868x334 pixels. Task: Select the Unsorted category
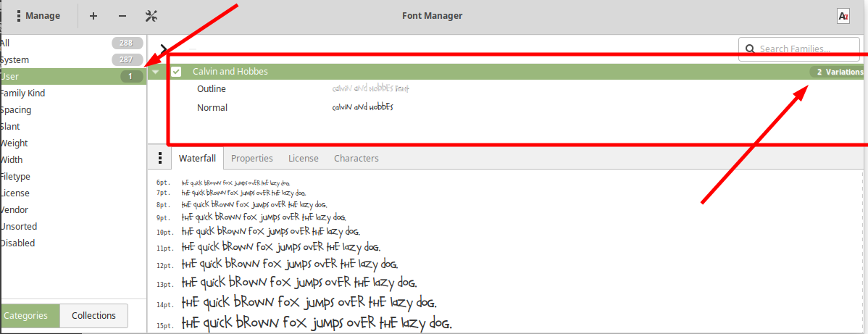(72, 226)
